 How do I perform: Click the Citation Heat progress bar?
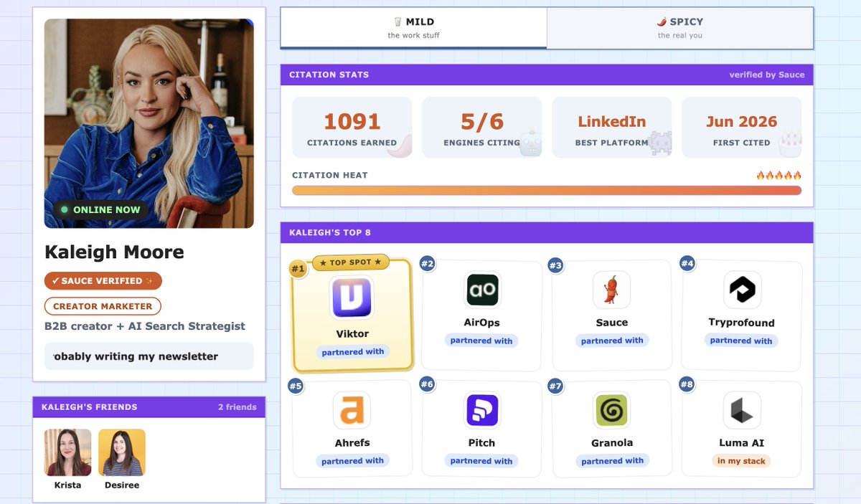(547, 191)
